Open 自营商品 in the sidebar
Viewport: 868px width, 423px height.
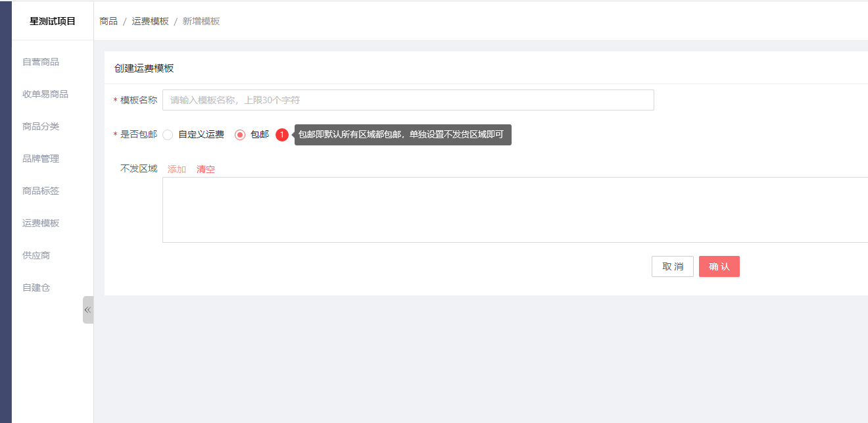coord(41,62)
